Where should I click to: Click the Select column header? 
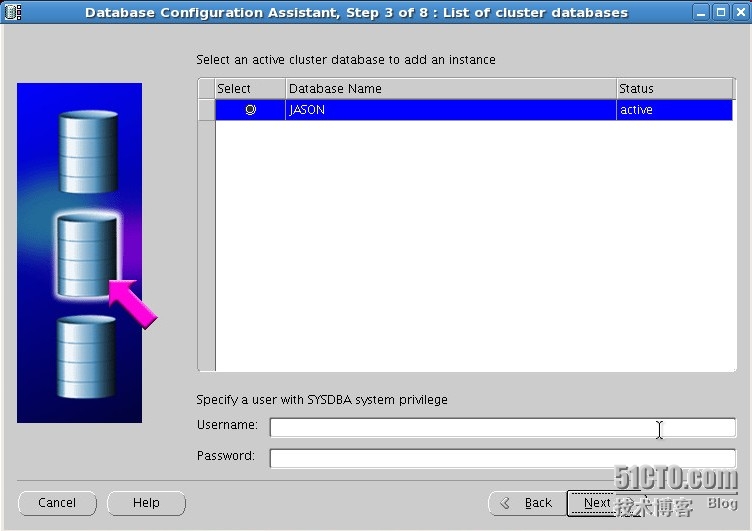click(250, 89)
